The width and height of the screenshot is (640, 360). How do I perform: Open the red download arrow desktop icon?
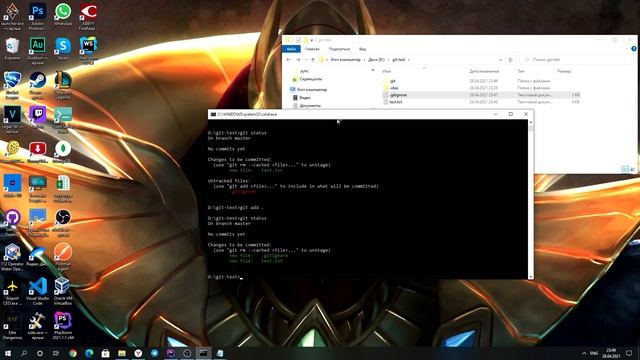point(38,151)
